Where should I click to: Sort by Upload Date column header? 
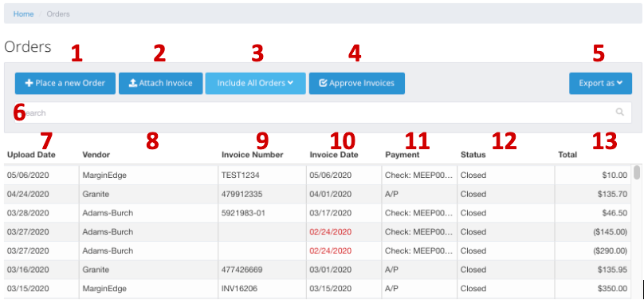tap(31, 155)
